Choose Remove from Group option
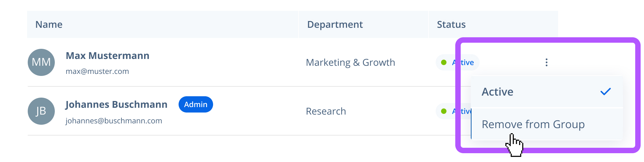 point(533,124)
